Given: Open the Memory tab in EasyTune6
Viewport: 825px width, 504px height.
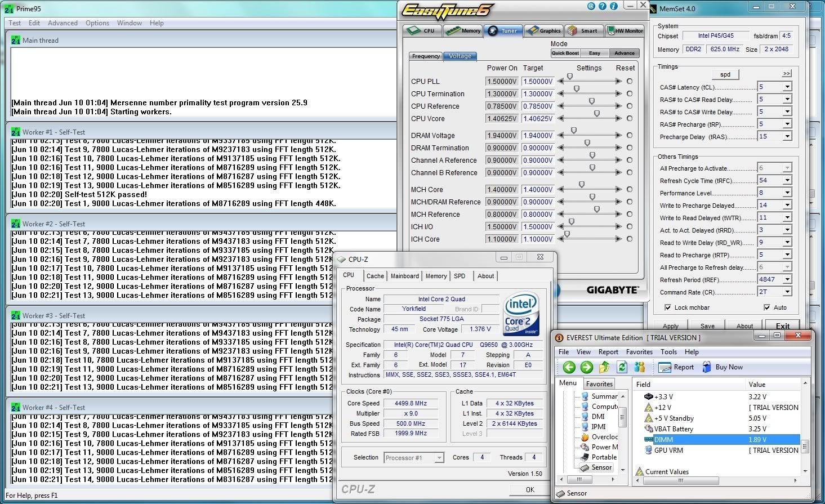Looking at the screenshot, I should (x=463, y=30).
